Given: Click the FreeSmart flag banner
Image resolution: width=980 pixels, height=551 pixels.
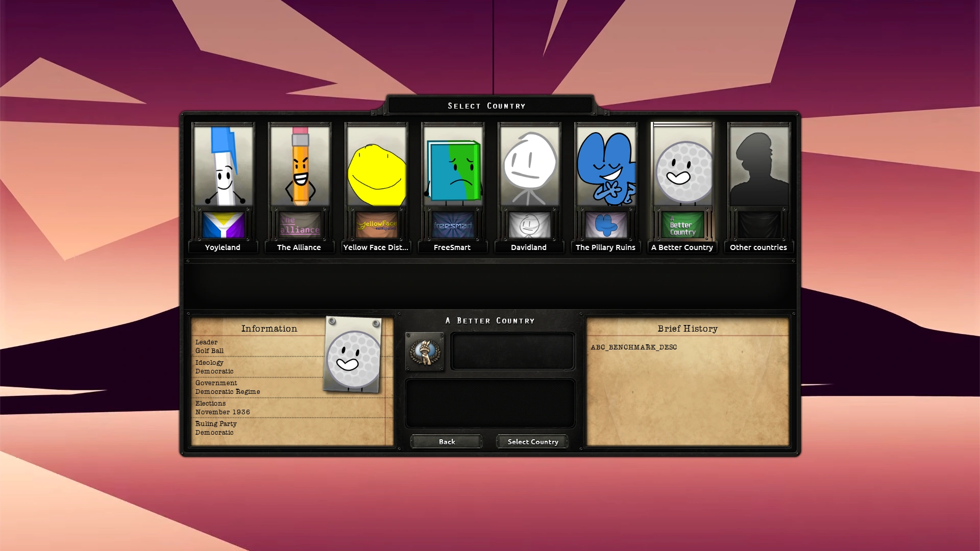Looking at the screenshot, I should [453, 224].
